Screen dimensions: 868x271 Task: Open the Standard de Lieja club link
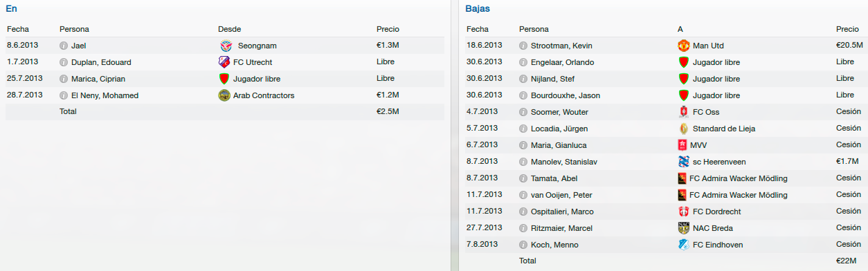click(x=724, y=129)
